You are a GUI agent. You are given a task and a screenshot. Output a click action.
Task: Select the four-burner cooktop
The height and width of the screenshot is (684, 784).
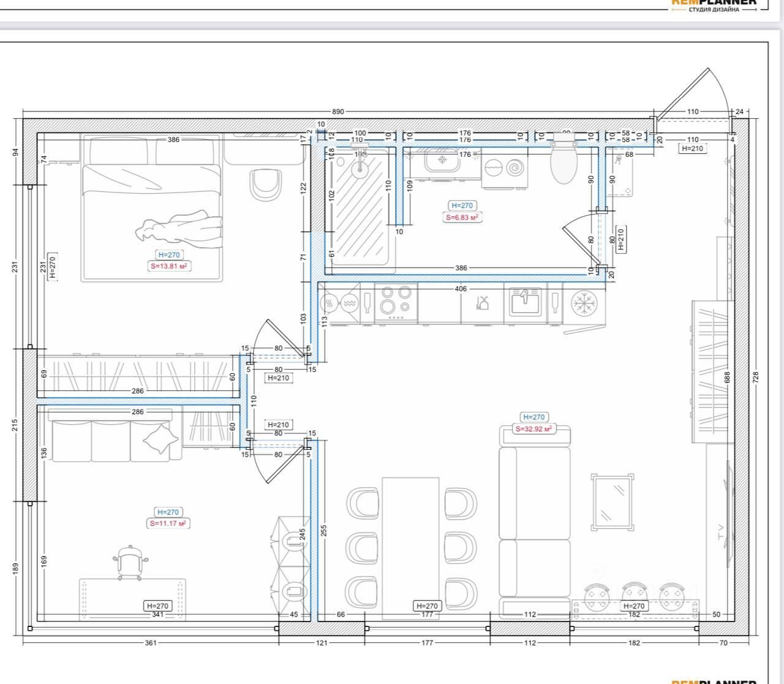pos(396,301)
